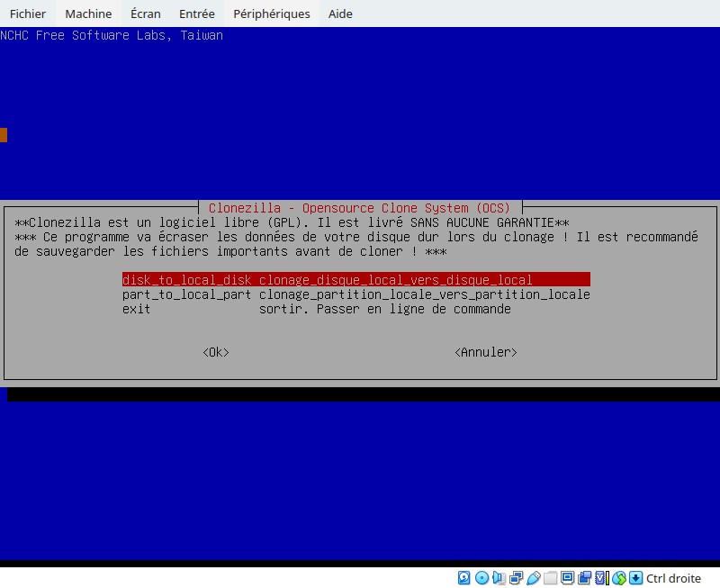
Task: Select the part_to_local_part clone option
Action: 355,294
